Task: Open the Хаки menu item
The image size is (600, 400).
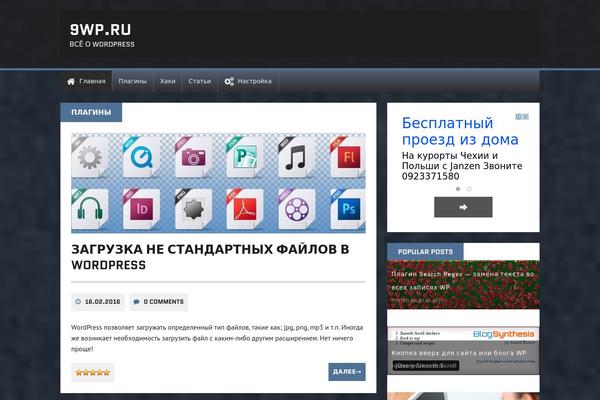Action: (x=168, y=81)
